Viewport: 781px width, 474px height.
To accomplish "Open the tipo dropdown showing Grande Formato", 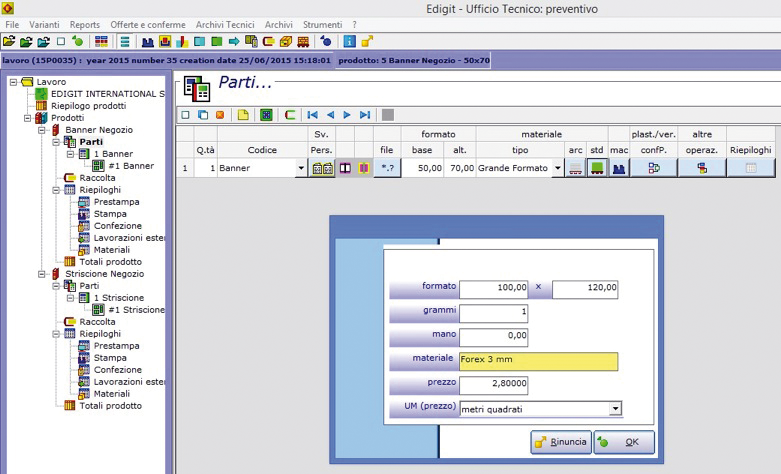I will pos(557,169).
